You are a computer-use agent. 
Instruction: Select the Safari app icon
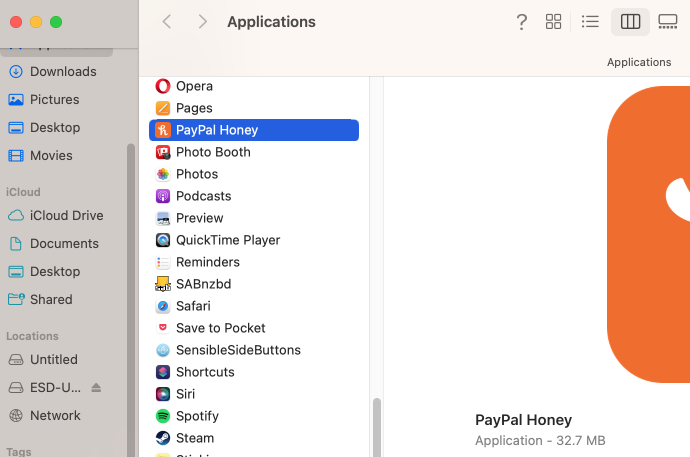163,306
